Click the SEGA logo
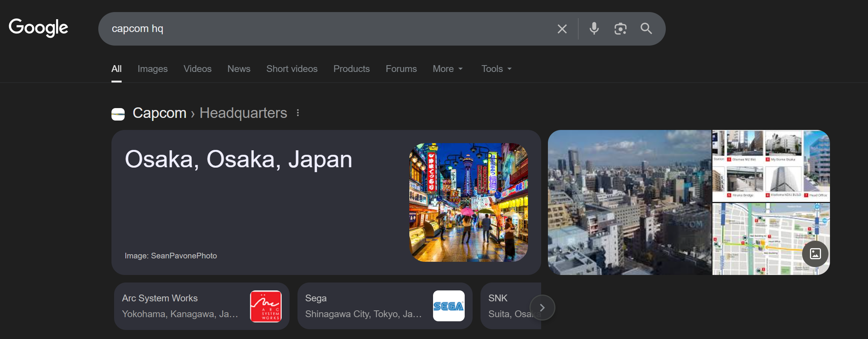The width and height of the screenshot is (868, 339). coord(448,306)
